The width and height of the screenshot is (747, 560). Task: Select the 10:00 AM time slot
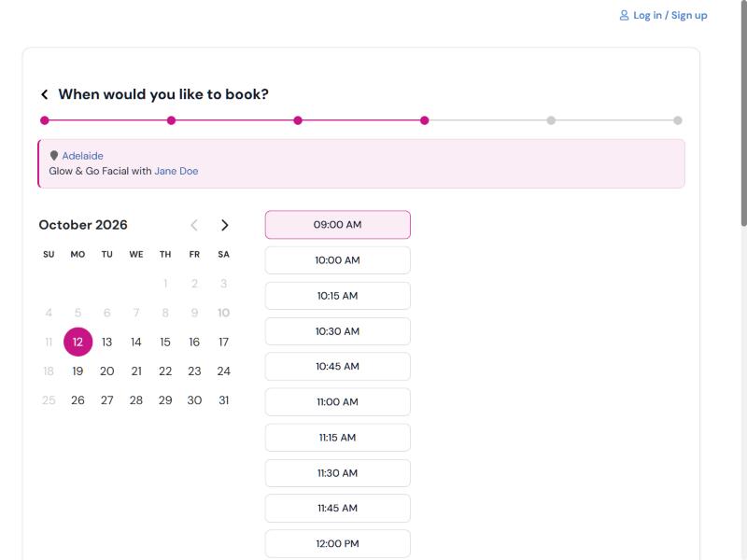[x=338, y=260]
